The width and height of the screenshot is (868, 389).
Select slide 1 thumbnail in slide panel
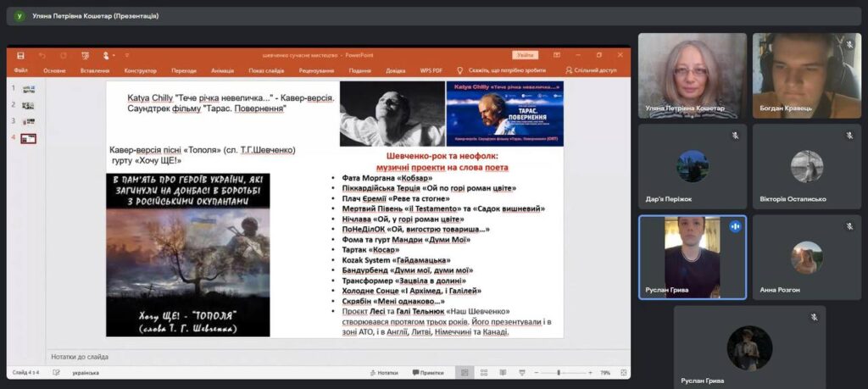pos(28,89)
